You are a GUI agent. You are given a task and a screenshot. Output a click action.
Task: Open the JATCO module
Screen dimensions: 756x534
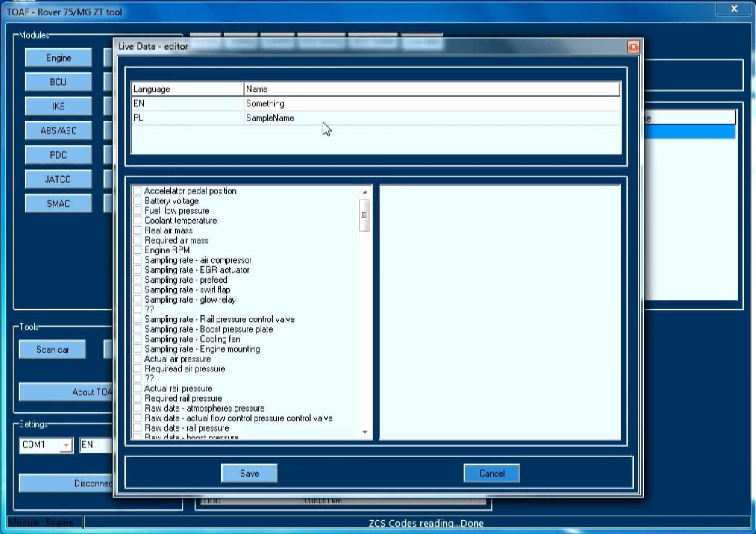point(59,179)
